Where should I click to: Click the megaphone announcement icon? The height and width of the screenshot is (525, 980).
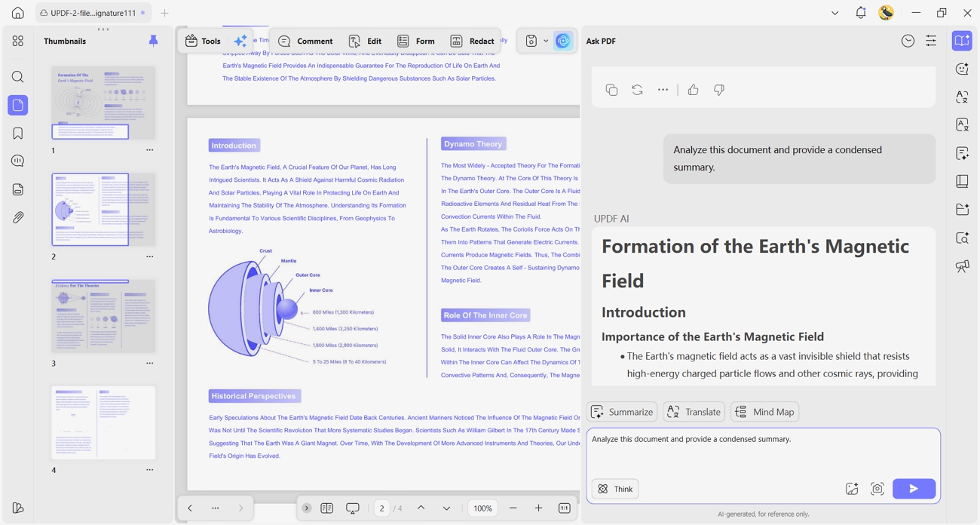[x=963, y=266]
